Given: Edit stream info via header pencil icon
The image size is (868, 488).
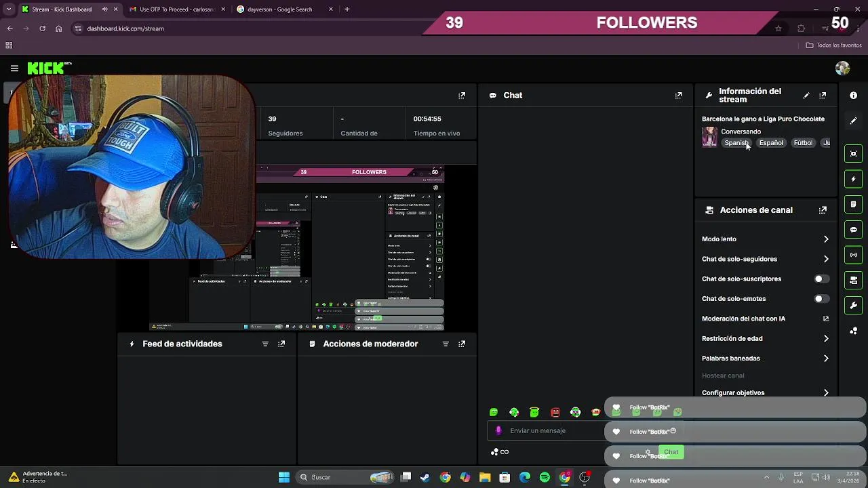Looking at the screenshot, I should pos(806,96).
